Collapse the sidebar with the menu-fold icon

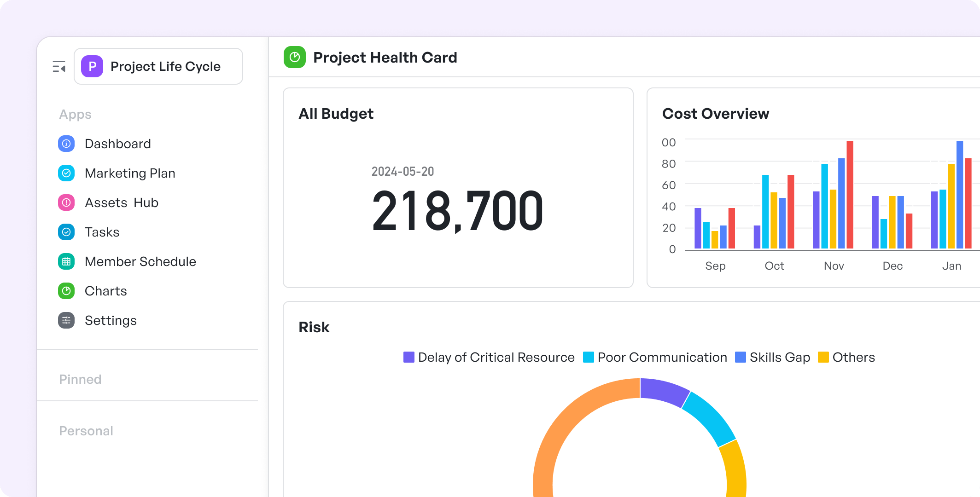[x=59, y=67]
